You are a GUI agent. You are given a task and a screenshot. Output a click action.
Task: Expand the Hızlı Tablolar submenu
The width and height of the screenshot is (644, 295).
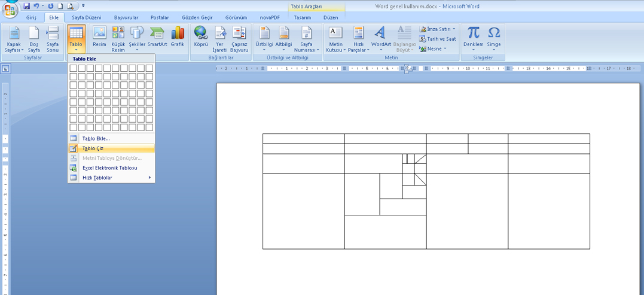click(111, 178)
